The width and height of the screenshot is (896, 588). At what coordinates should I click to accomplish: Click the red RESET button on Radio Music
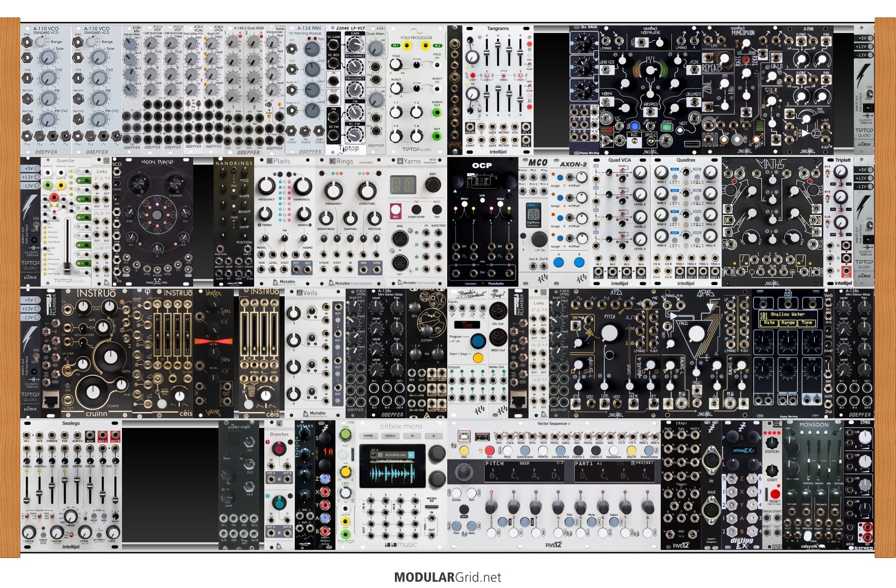pyautogui.click(x=775, y=494)
